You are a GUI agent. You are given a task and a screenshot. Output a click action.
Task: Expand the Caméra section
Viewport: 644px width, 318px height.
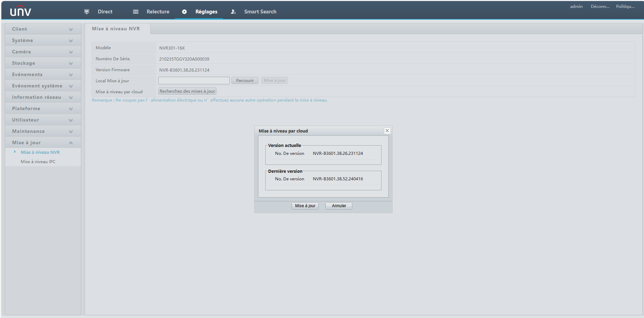[71, 52]
